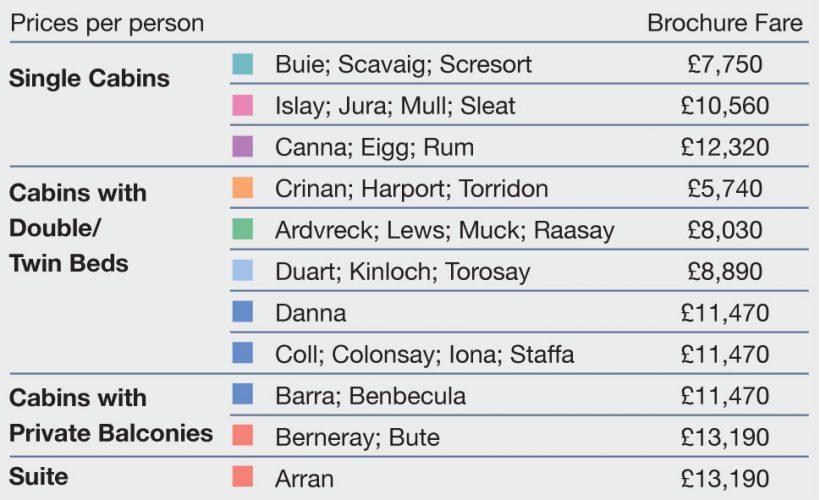820x500 pixels.
Task: Click the £8,890 fare for Duart row
Action: (725, 272)
